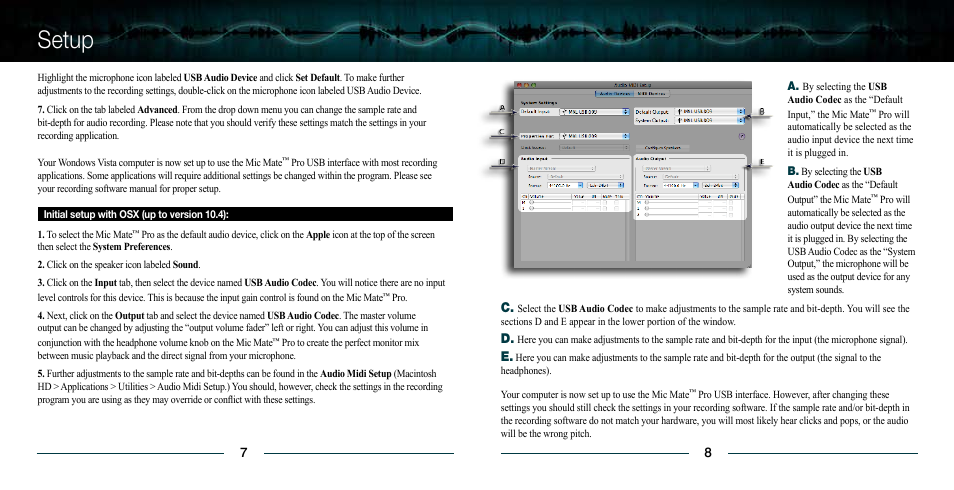Click the Audio Output channel 2 volume slider
This screenshot has width=954, height=490.
671,214
